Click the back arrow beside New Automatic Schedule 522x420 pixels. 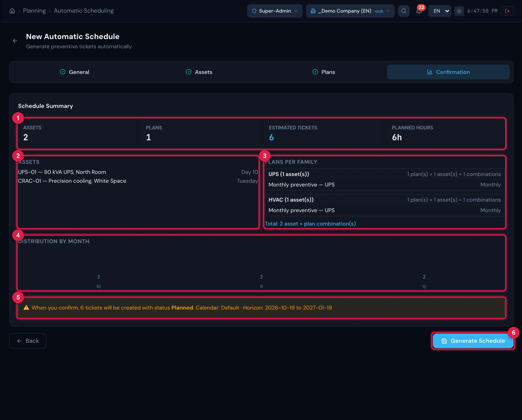point(15,41)
